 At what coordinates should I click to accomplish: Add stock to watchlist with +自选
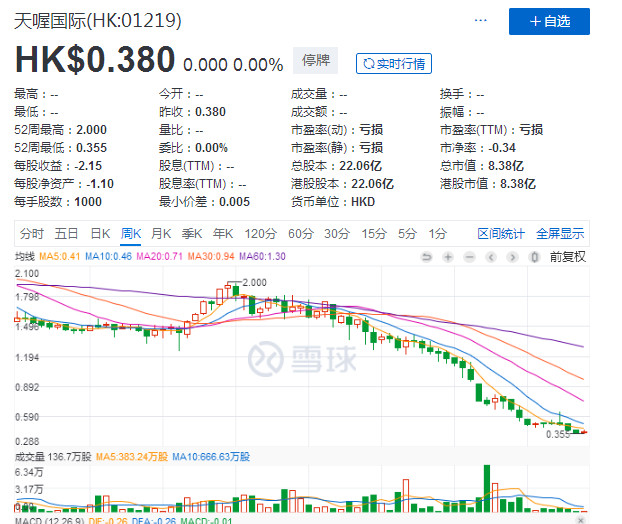coord(549,21)
